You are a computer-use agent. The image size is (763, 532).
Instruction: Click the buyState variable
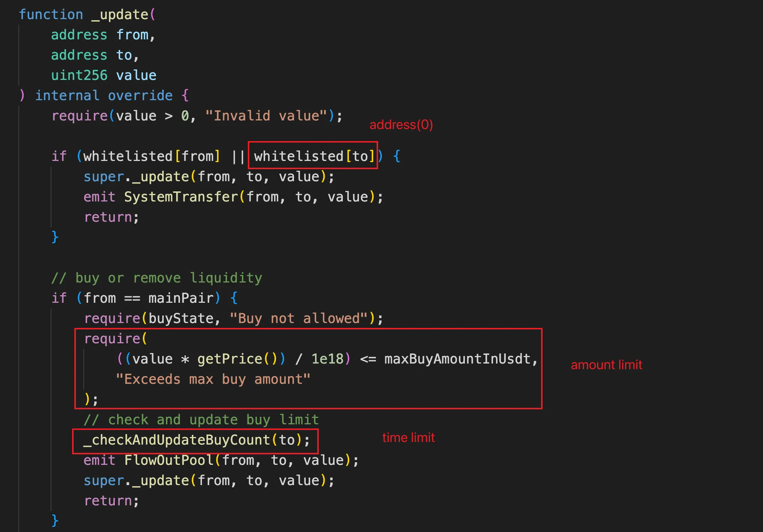point(181,319)
